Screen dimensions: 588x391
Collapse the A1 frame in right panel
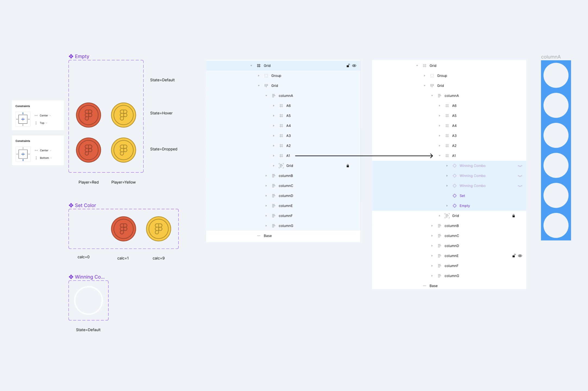[x=439, y=156]
